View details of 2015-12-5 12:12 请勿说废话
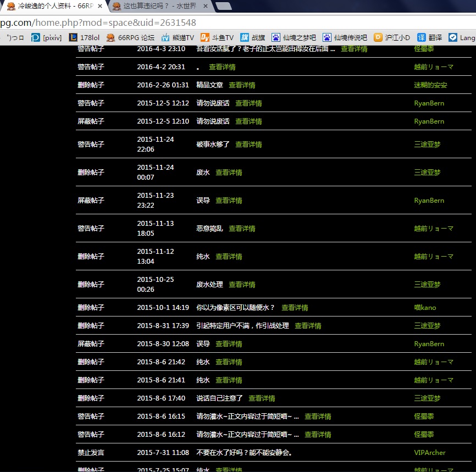 (248, 103)
